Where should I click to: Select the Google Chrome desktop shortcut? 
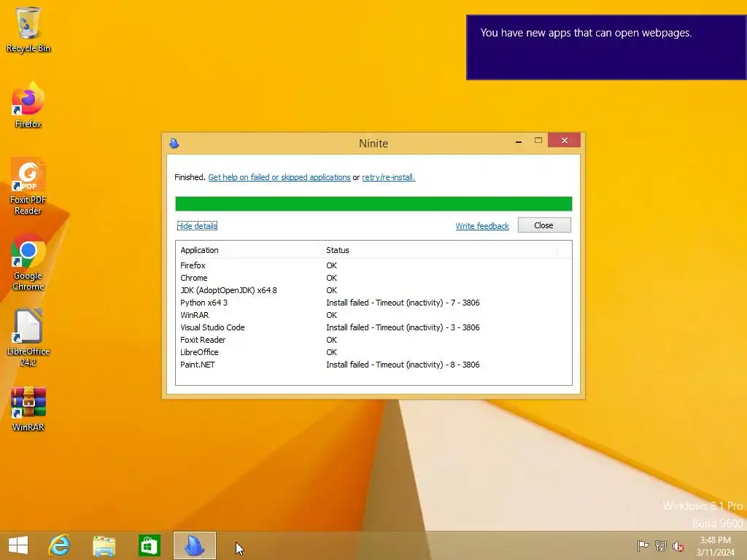click(x=28, y=262)
